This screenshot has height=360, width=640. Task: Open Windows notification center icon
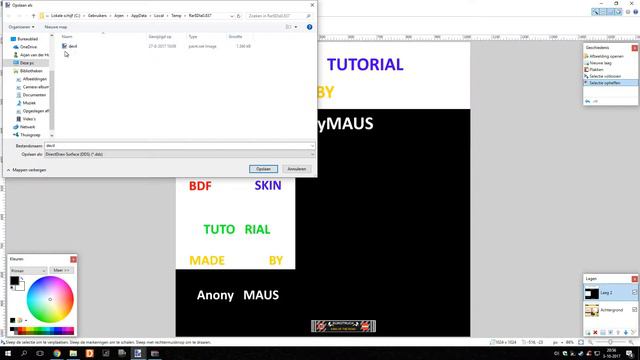(630, 353)
